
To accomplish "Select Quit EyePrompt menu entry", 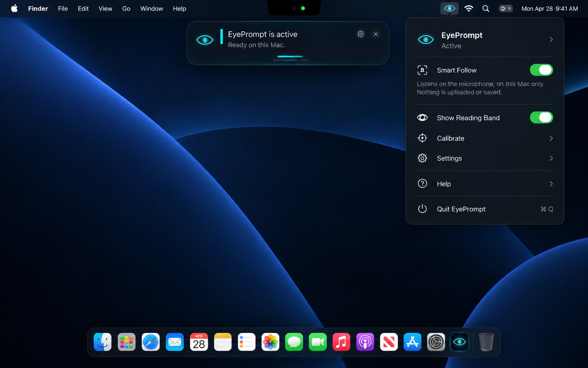I will [485, 209].
